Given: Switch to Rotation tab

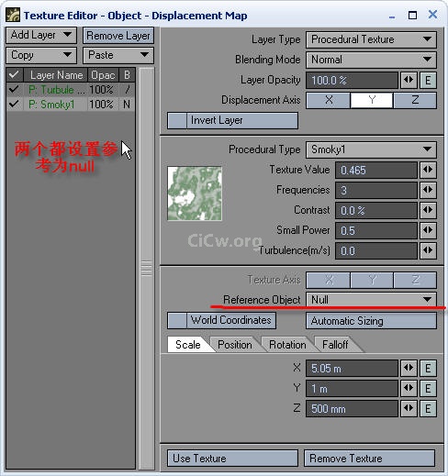Looking at the screenshot, I should click(287, 345).
